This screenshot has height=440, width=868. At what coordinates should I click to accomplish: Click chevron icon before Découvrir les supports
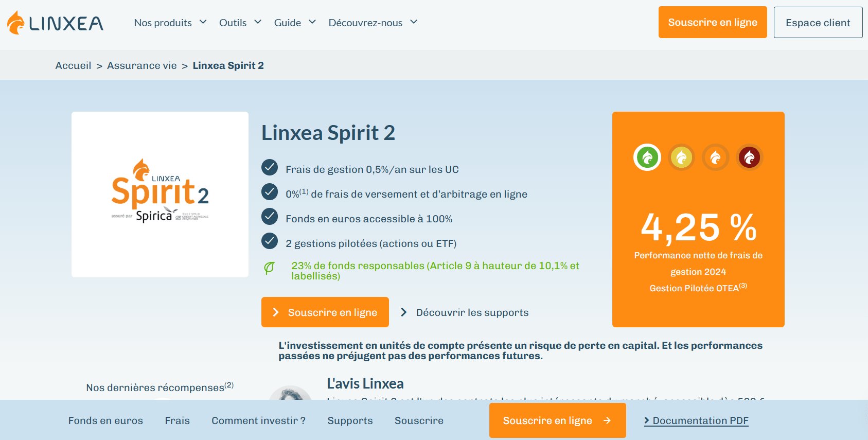tap(404, 312)
